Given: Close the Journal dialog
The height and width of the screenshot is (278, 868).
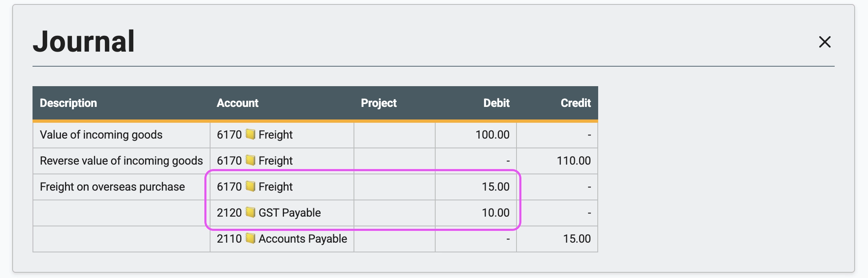Looking at the screenshot, I should [x=825, y=42].
